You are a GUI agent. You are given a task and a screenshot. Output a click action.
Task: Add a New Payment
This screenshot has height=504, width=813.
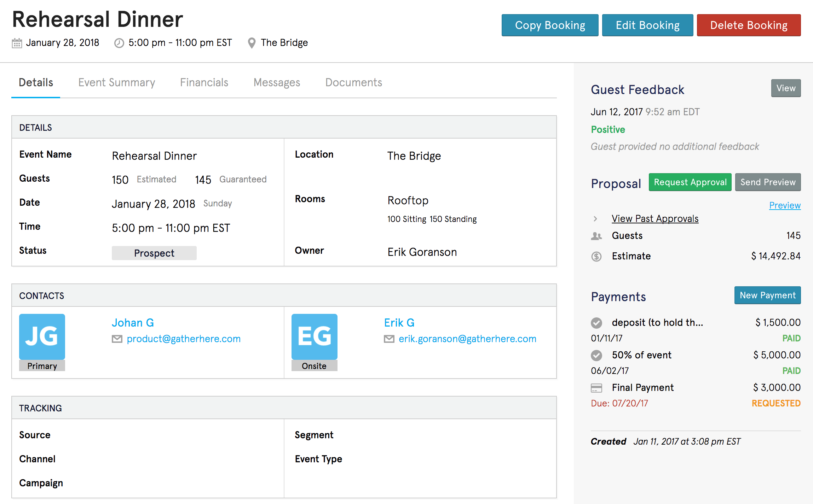point(767,295)
